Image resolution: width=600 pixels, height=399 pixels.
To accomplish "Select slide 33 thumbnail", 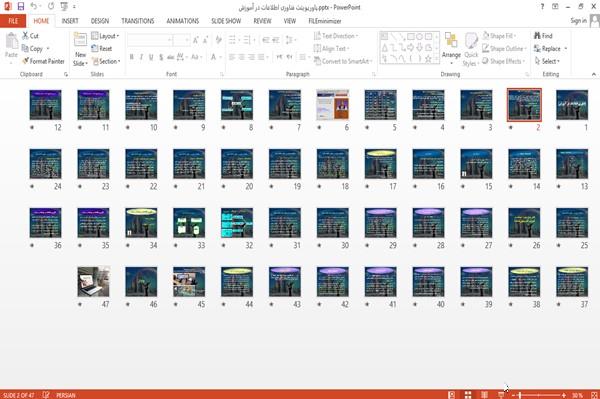I will point(189,223).
